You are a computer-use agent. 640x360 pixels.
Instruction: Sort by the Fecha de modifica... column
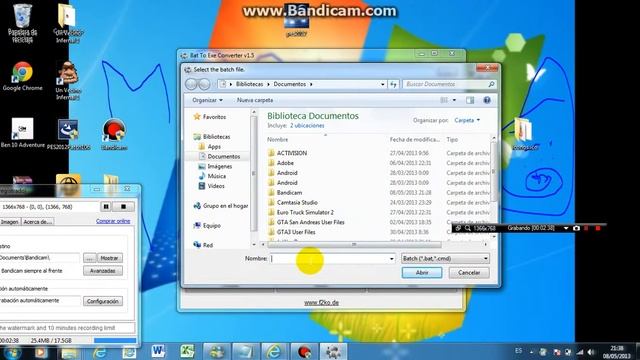pyautogui.click(x=415, y=140)
